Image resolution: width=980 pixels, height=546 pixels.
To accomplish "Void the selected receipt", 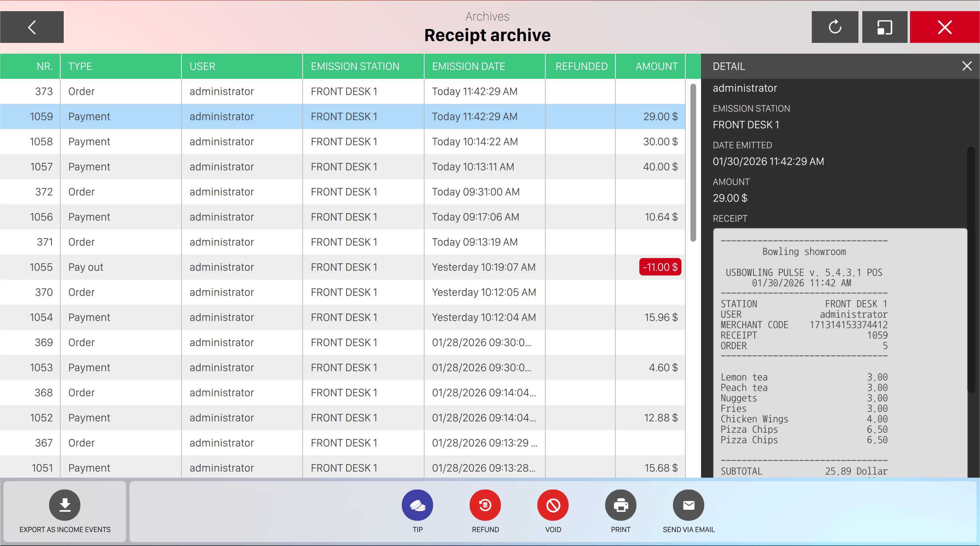I will (x=553, y=505).
